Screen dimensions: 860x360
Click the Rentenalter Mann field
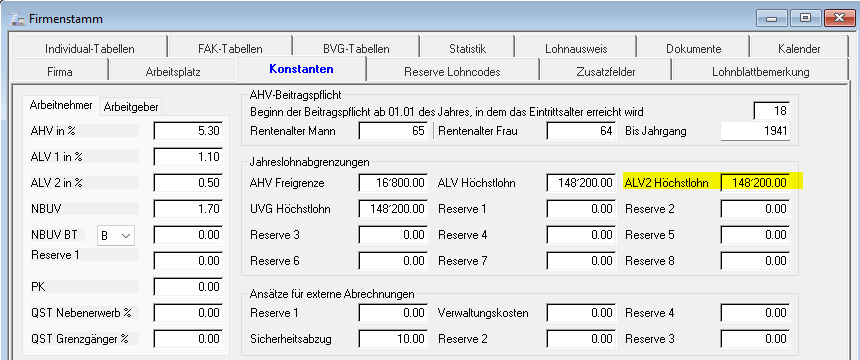393,131
